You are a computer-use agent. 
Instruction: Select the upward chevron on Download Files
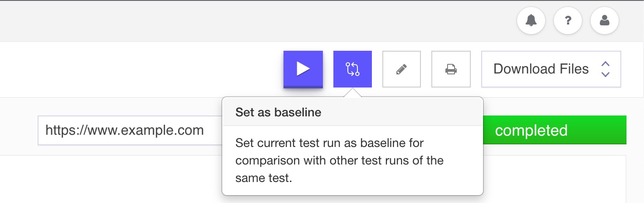click(x=605, y=64)
